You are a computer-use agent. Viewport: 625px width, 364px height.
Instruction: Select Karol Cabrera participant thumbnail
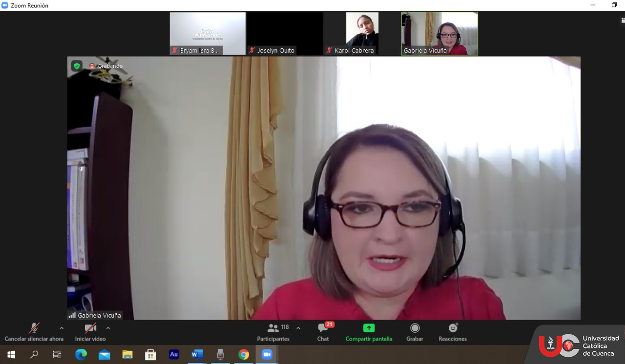tap(362, 34)
